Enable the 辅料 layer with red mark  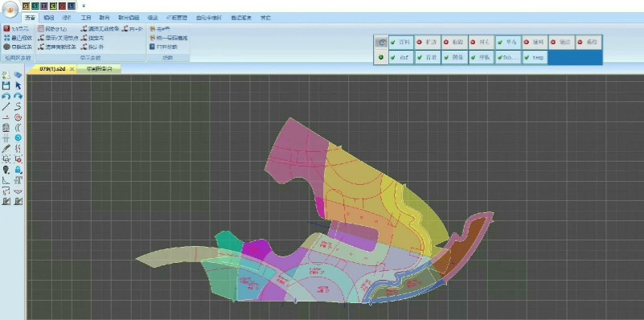535,43
